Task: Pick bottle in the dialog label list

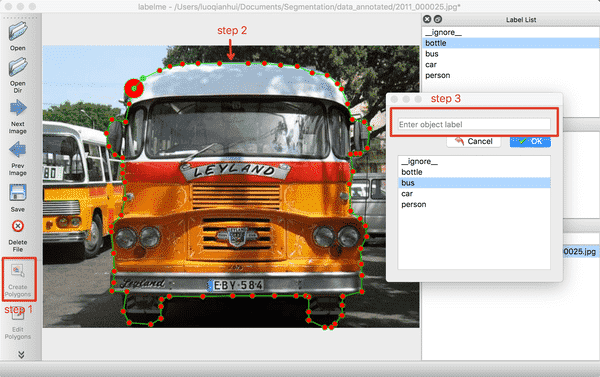Action: [x=474, y=172]
